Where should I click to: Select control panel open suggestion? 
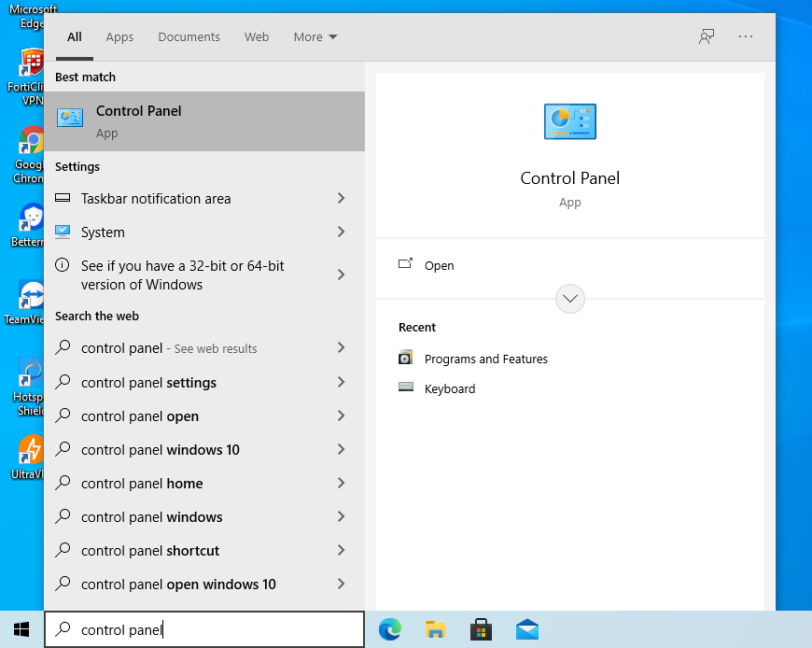[204, 416]
